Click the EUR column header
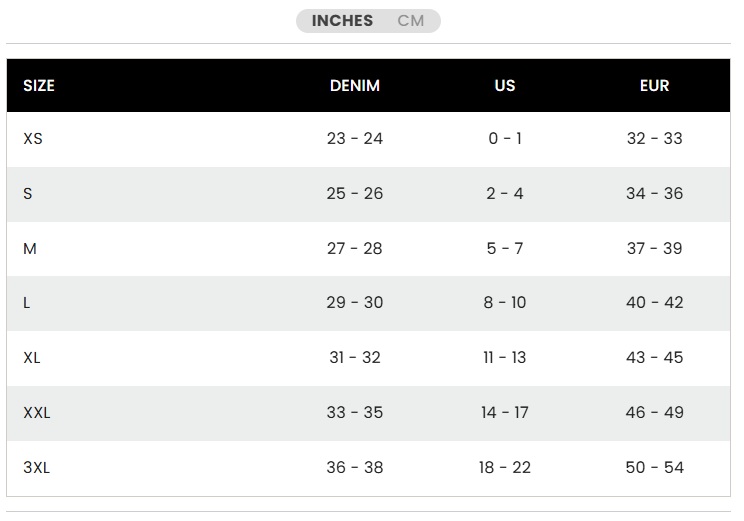The height and width of the screenshot is (521, 744). click(655, 86)
